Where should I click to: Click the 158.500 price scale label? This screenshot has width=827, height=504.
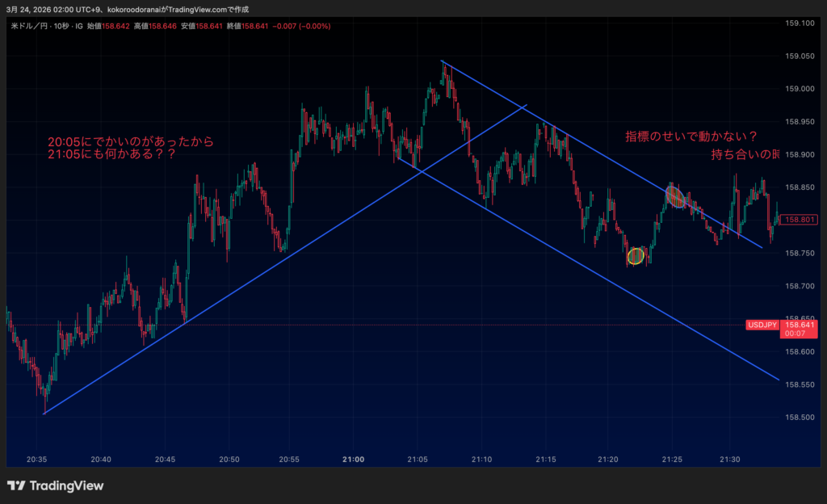[800, 418]
